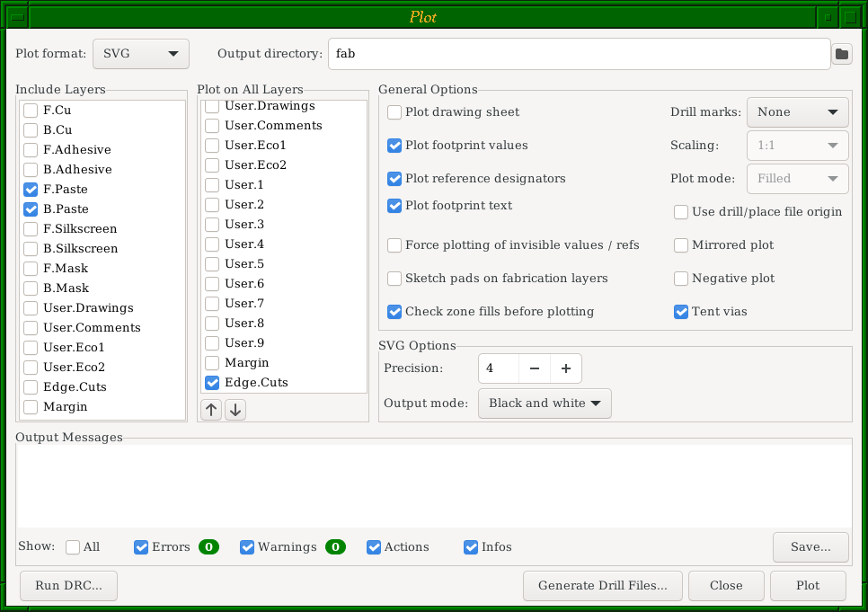Open Generate Drill Files dialog
Screen dimensions: 868x612
point(602,586)
